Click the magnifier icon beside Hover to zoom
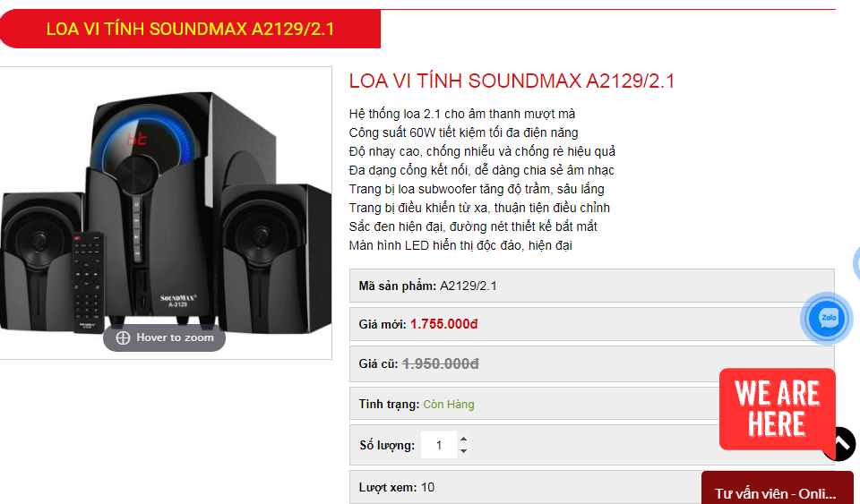This screenshot has height=504, width=860. pyautogui.click(x=123, y=338)
